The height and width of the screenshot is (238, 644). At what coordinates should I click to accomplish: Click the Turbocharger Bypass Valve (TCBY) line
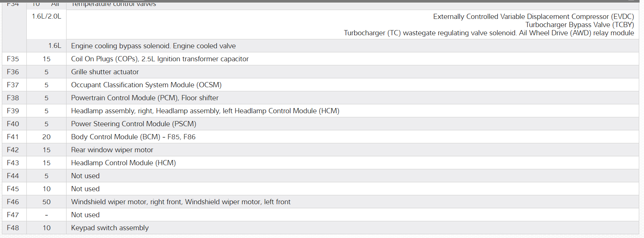(x=579, y=25)
